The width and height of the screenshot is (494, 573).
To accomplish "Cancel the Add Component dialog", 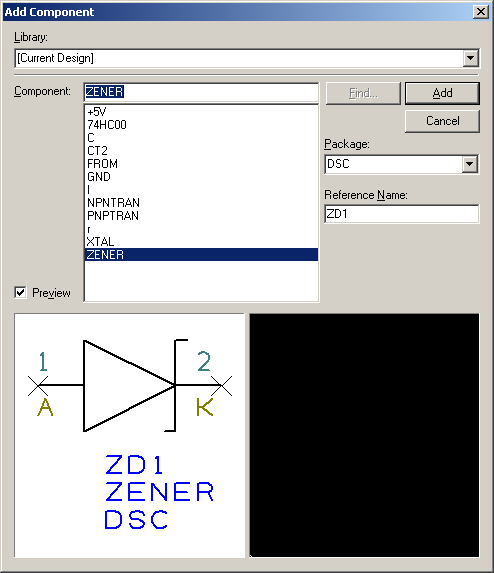I will [x=442, y=121].
